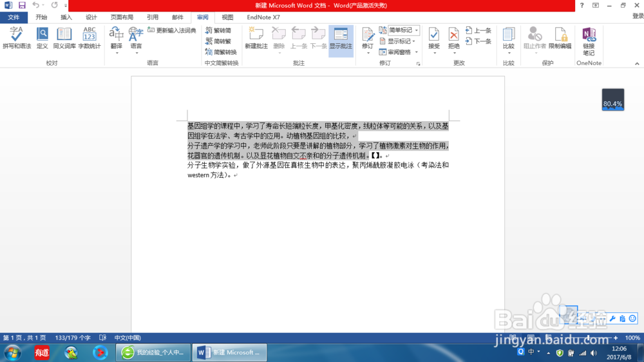
Task: Convert text with 繁转简
Action: (x=218, y=30)
